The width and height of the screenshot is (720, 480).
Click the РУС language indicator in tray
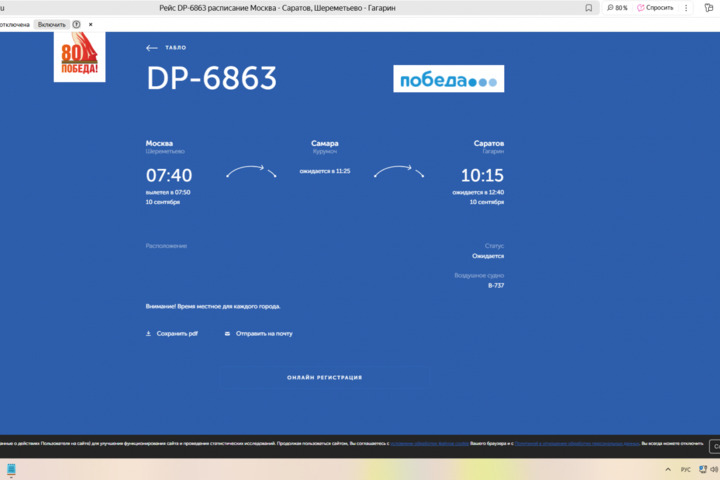pyautogui.click(x=686, y=469)
